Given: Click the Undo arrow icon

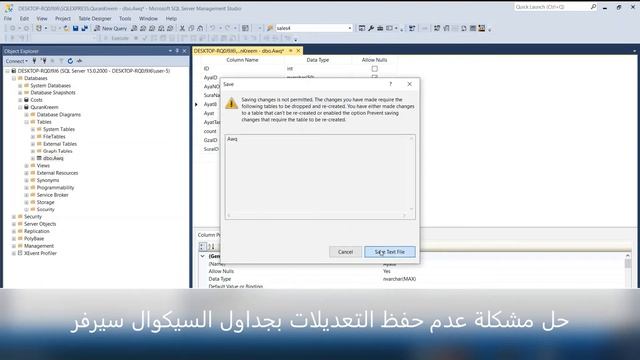Looking at the screenshot, I should pyautogui.click(x=212, y=28).
